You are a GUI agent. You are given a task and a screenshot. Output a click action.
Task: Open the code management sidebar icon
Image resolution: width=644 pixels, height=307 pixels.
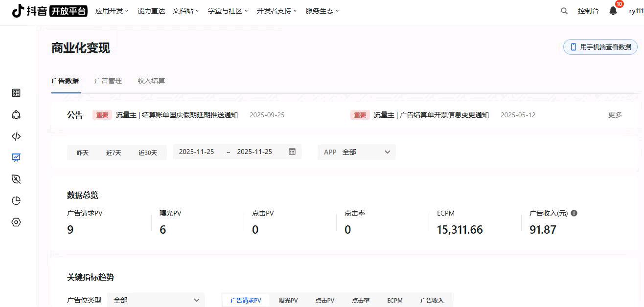coord(16,136)
